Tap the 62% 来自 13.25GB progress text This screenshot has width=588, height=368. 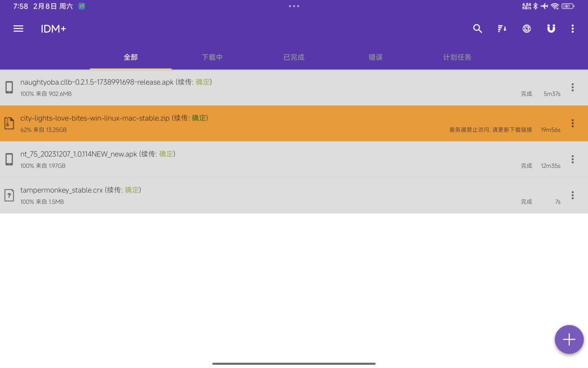tap(44, 130)
